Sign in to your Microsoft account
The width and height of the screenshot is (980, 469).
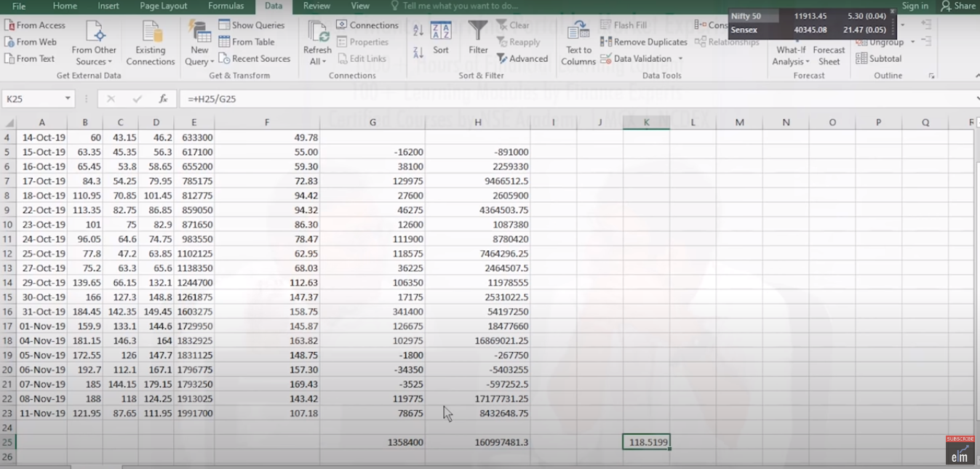click(x=915, y=6)
